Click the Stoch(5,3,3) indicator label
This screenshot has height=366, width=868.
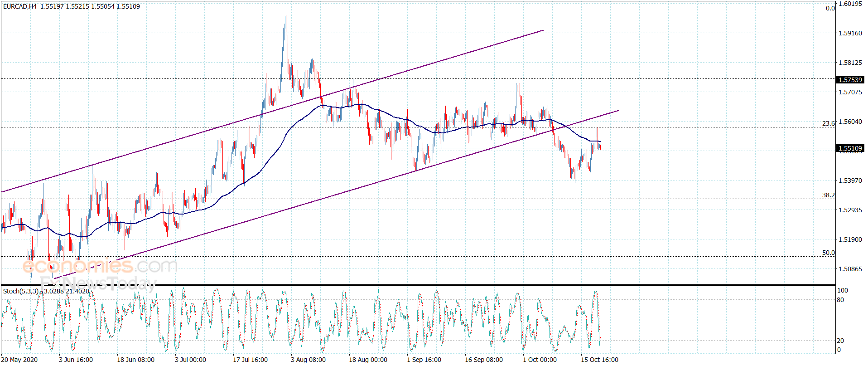pos(21,291)
